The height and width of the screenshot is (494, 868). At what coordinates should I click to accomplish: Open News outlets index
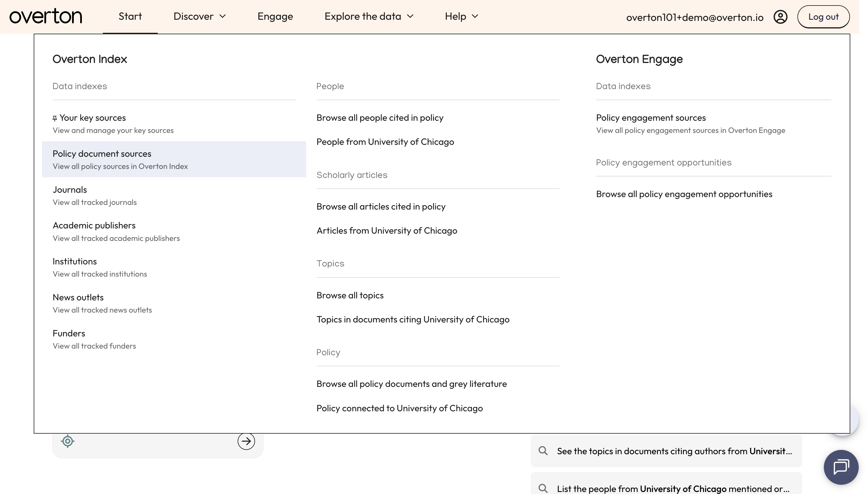(x=174, y=303)
